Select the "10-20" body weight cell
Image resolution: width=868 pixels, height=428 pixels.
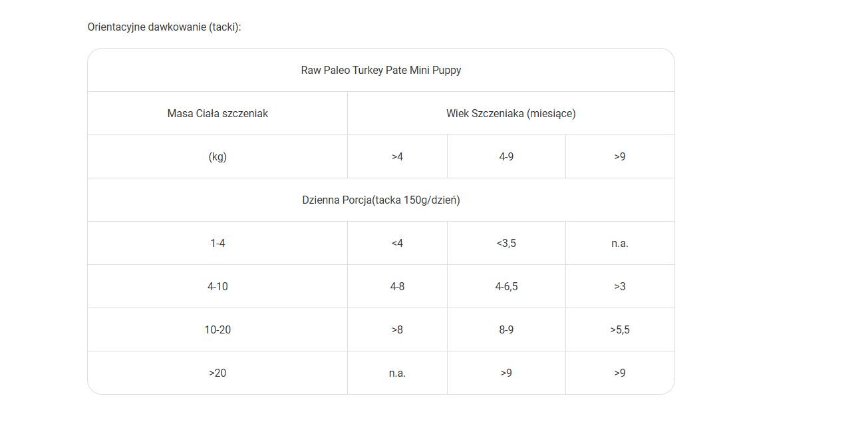[x=217, y=329]
